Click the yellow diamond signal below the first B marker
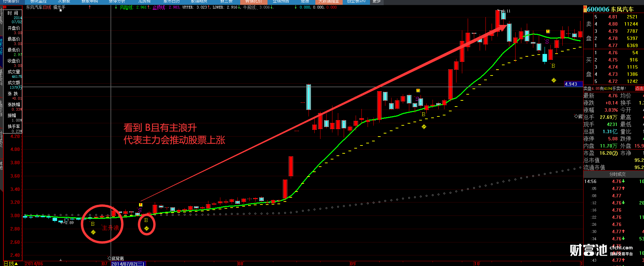This screenshot has width=644, height=266. tap(93, 232)
